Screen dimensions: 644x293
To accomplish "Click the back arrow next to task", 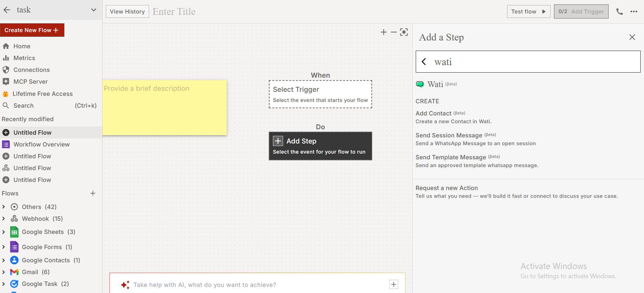I will click(x=7, y=10).
